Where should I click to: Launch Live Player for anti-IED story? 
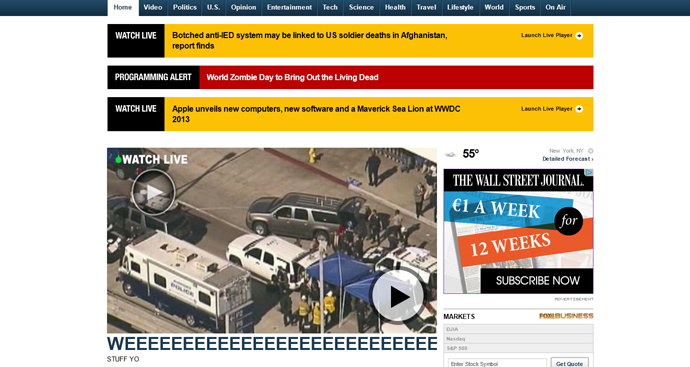pyautogui.click(x=547, y=35)
